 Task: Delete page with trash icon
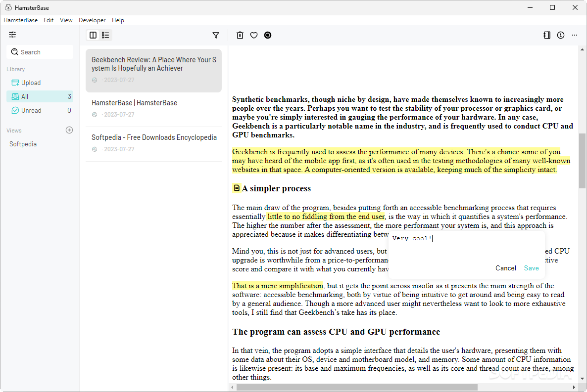click(240, 35)
